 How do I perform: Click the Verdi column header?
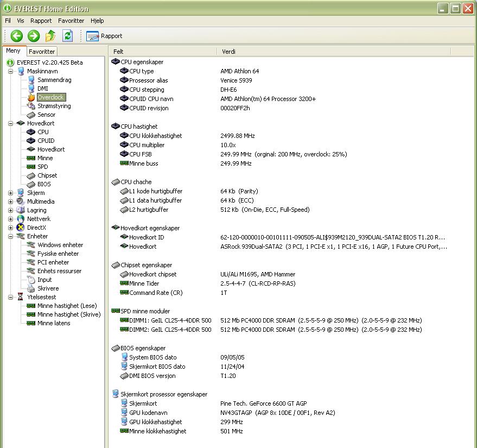coord(334,52)
